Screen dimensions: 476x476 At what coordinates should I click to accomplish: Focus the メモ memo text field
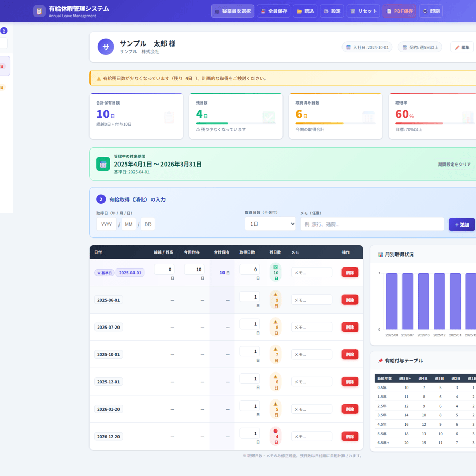pos(372,225)
